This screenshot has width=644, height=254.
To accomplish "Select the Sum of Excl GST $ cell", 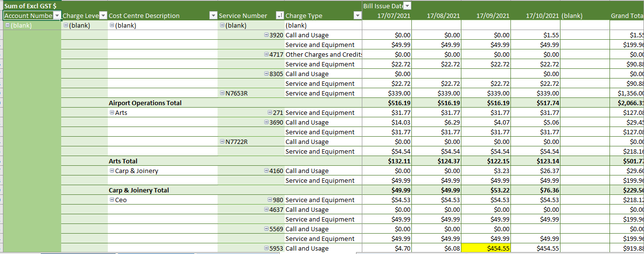I will point(32,6).
